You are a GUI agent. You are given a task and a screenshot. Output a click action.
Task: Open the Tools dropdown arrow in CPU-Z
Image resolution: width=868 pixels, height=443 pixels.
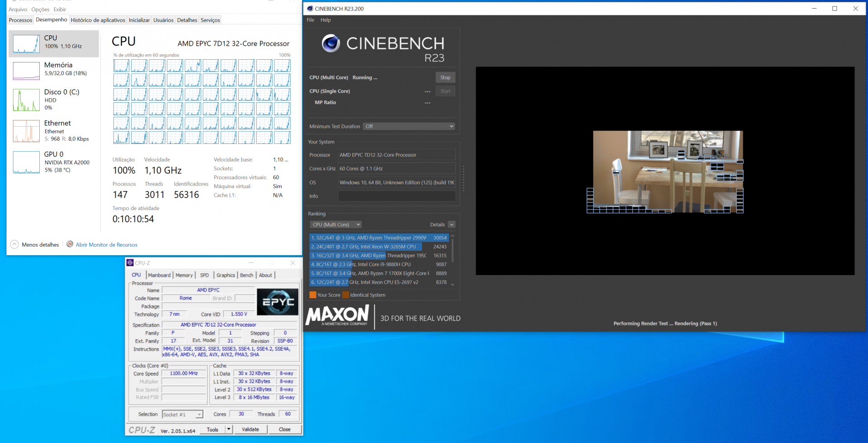click(229, 429)
